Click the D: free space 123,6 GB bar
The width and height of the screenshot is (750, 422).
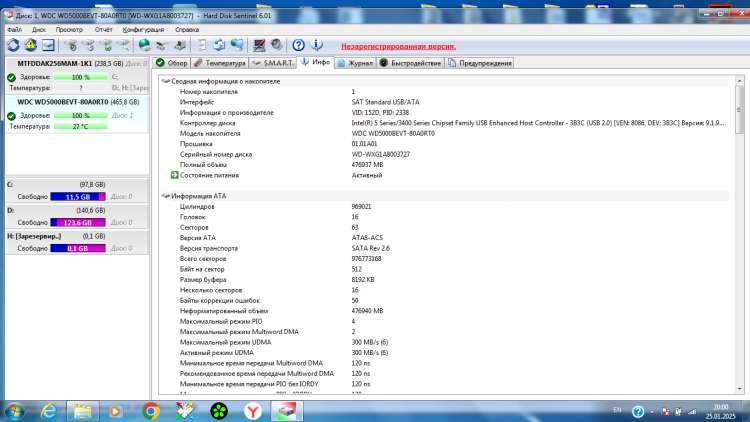point(78,222)
